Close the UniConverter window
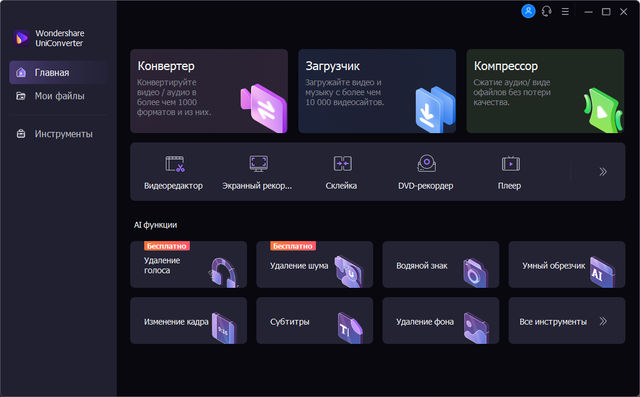This screenshot has width=640, height=397. click(x=624, y=12)
